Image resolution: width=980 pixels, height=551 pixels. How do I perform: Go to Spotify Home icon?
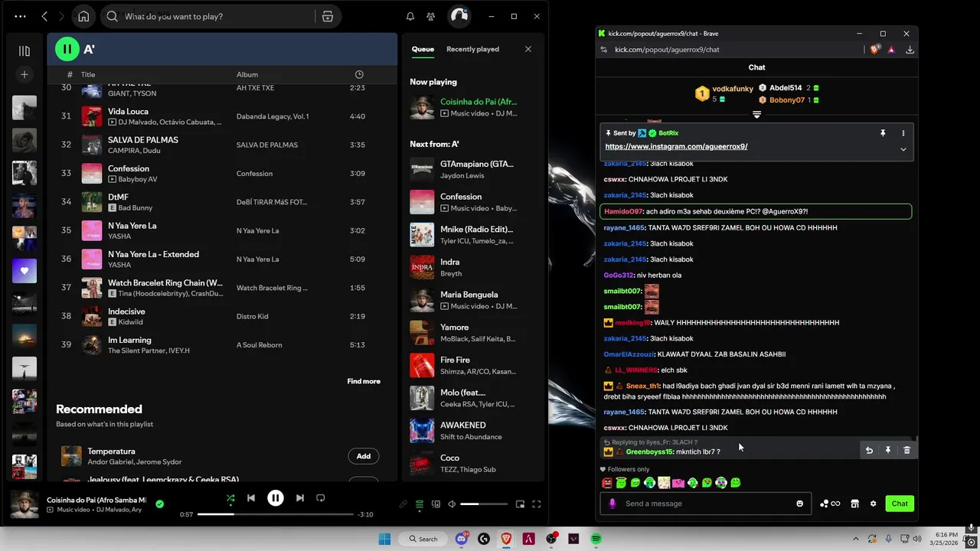click(x=83, y=16)
